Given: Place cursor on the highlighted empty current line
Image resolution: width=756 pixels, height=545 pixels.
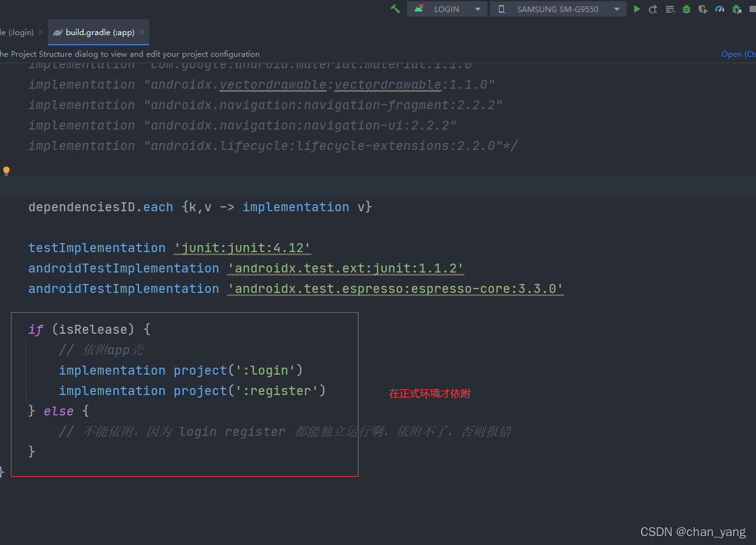Looking at the screenshot, I should tap(378, 186).
